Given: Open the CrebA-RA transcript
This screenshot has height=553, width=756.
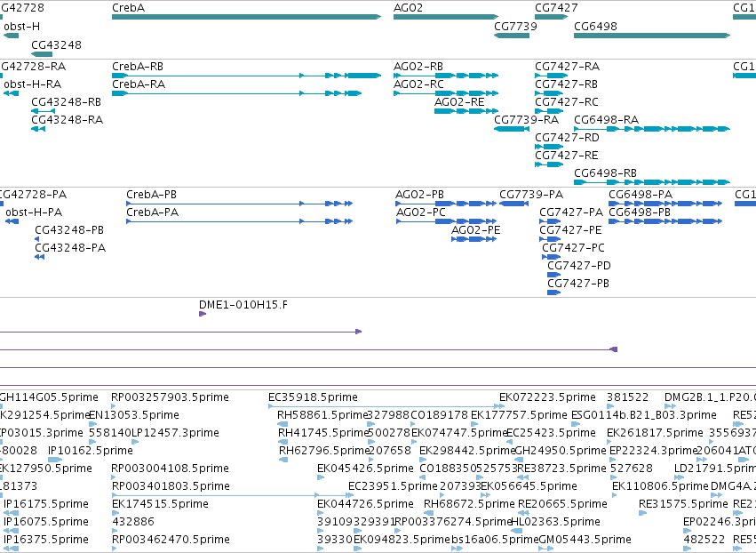Looking at the screenshot, I should pos(236,93).
